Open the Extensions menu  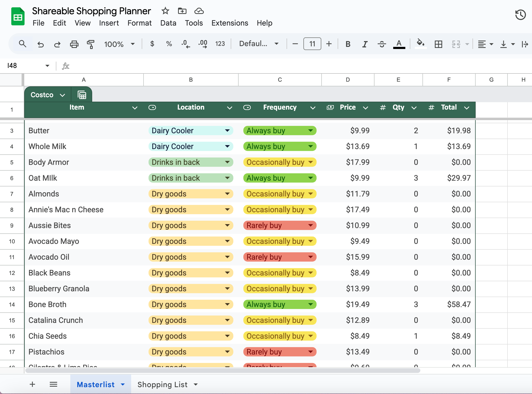229,23
